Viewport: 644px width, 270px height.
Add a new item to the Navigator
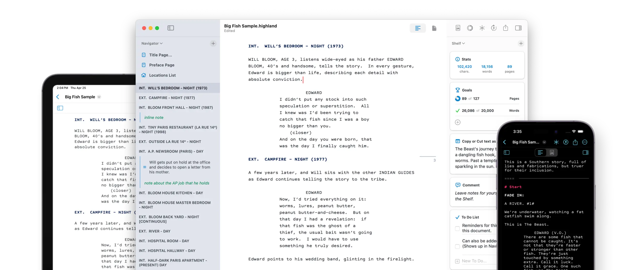tap(213, 43)
